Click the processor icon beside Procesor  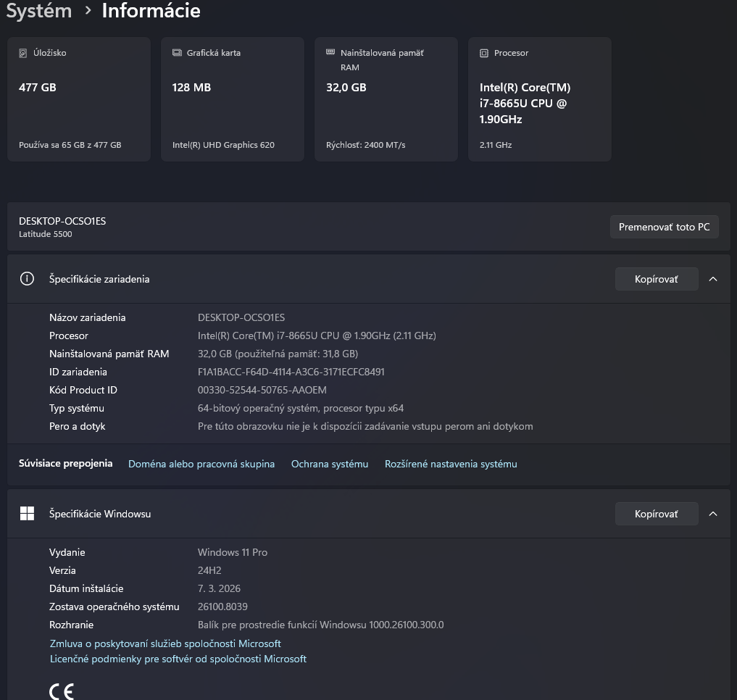484,53
